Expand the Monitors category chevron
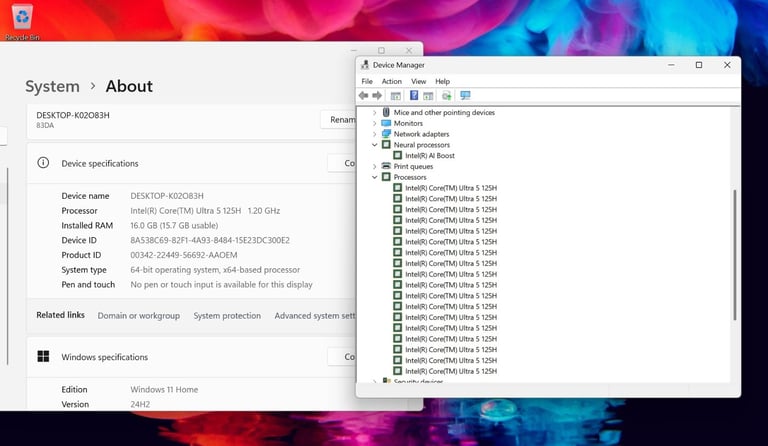Image resolution: width=768 pixels, height=446 pixels. tap(375, 123)
